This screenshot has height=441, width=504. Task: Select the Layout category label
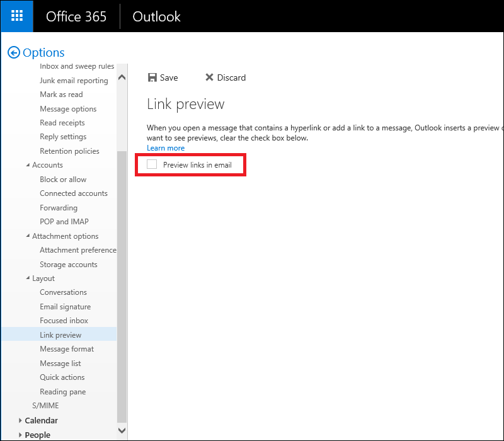tap(43, 278)
